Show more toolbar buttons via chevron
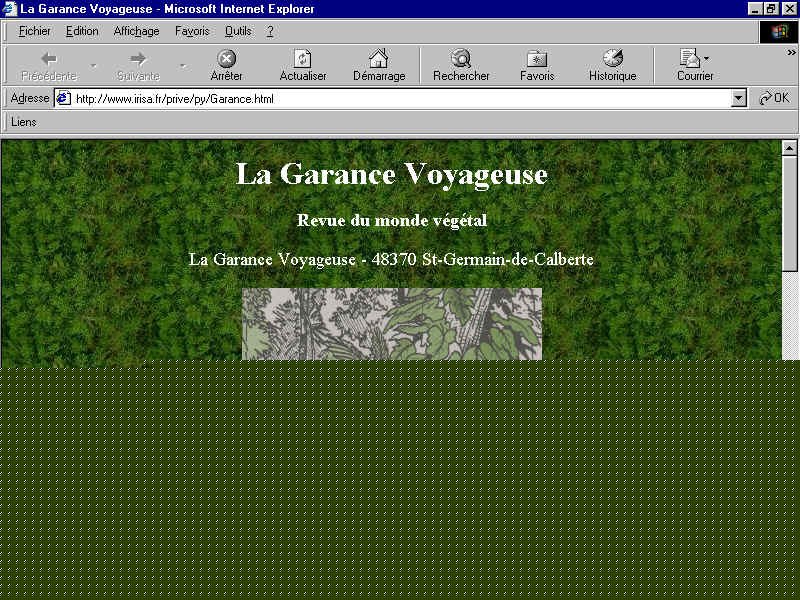This screenshot has height=600, width=800. coord(791,52)
